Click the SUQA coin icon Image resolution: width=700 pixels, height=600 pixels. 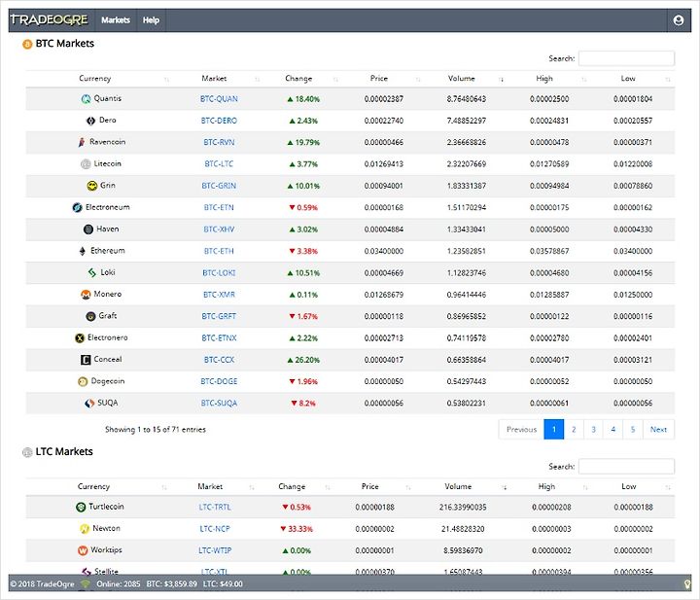[x=89, y=404]
